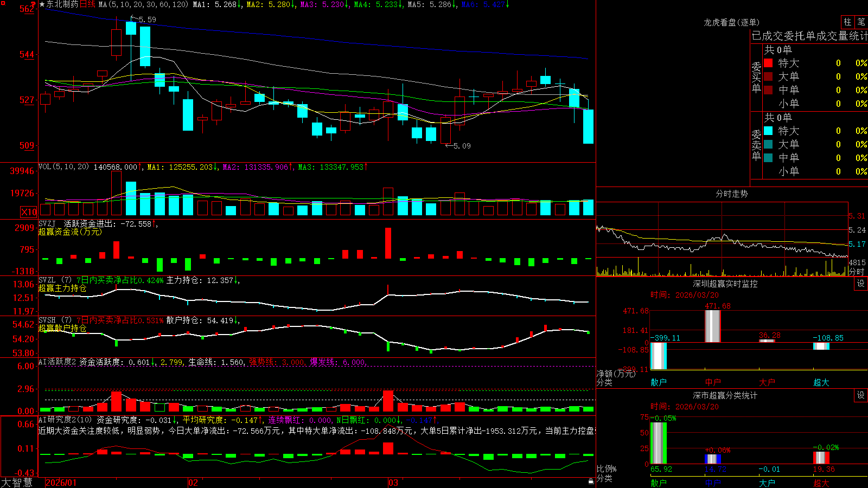Screen dimensions: 868x488
Task: Click dark red 大单 buy order swatch
Action: (x=768, y=76)
